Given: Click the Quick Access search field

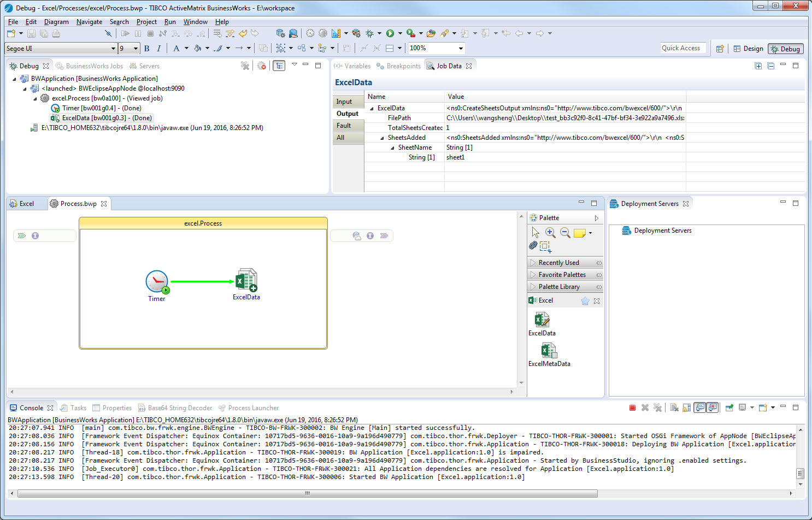Looking at the screenshot, I should (x=683, y=48).
